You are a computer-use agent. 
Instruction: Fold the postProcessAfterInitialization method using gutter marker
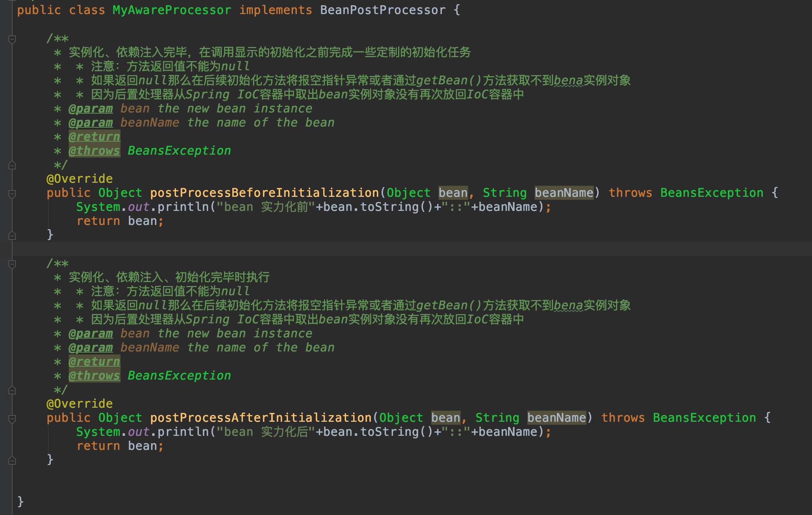(x=12, y=418)
